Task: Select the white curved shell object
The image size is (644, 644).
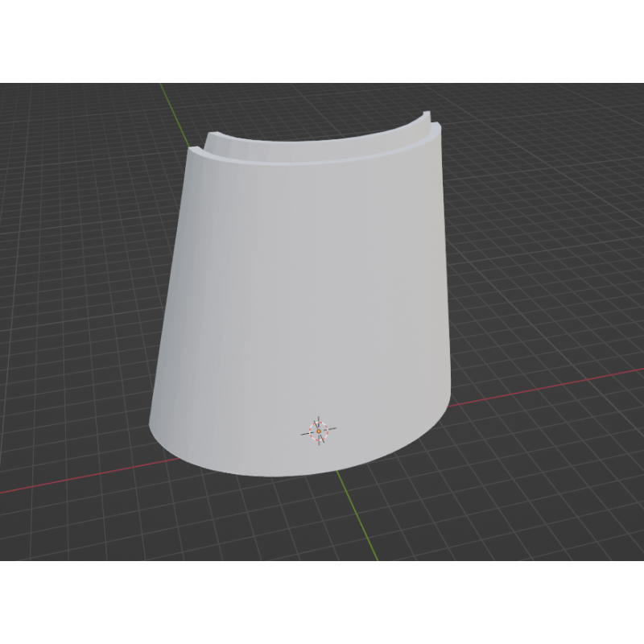Action: [x=306, y=298]
